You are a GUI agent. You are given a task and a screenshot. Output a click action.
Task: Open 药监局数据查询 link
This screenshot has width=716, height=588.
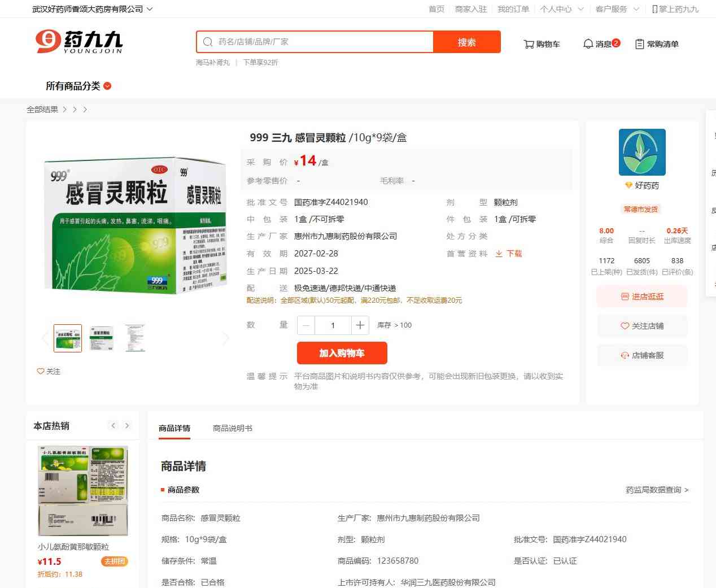click(x=657, y=490)
